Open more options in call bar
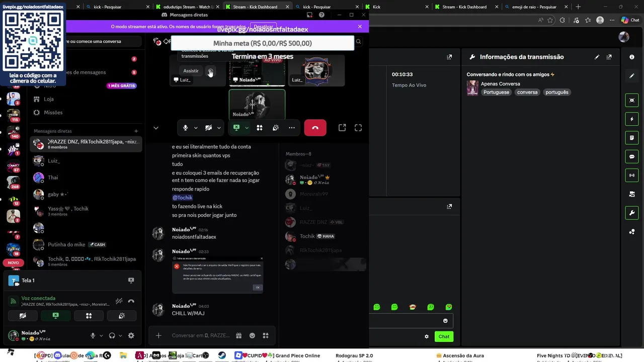 tap(292, 128)
